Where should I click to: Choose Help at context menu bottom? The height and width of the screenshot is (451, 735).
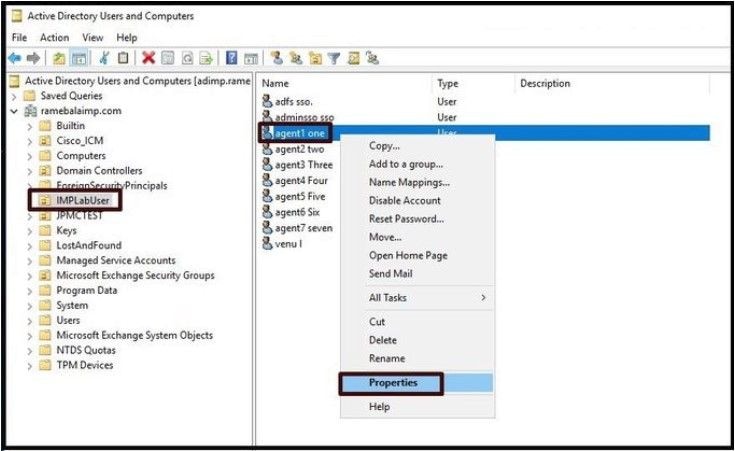[417, 407]
